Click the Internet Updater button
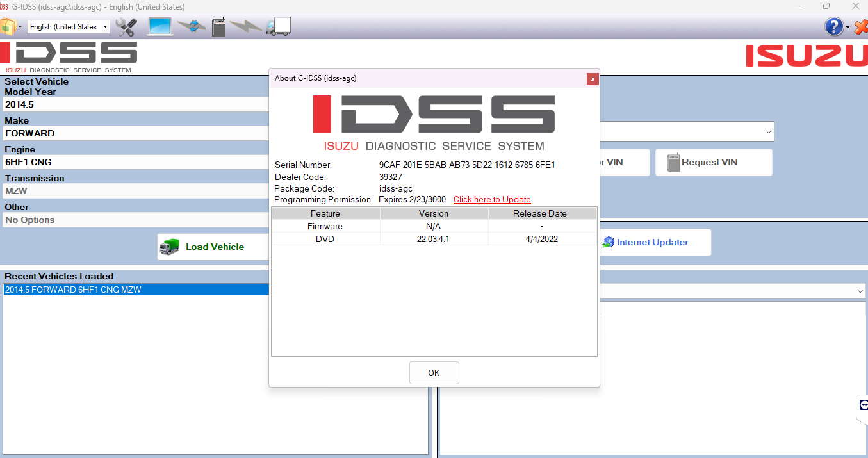Viewport: 868px width, 458px height. tap(655, 242)
